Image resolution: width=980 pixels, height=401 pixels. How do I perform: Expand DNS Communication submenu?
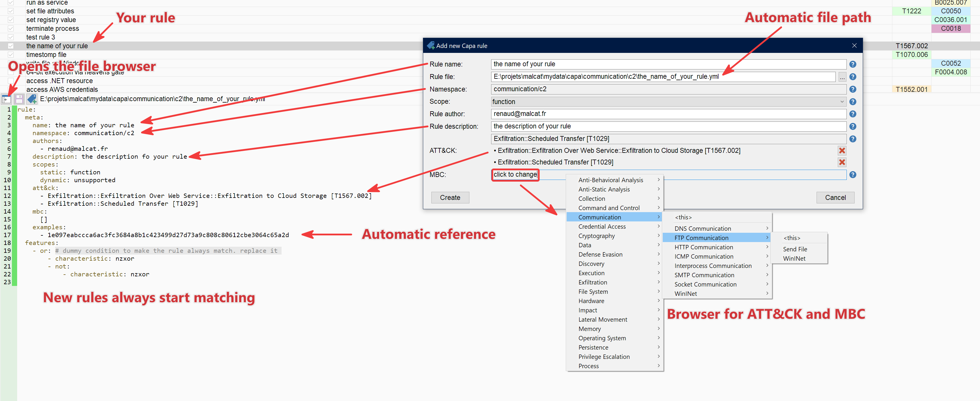tap(717, 228)
